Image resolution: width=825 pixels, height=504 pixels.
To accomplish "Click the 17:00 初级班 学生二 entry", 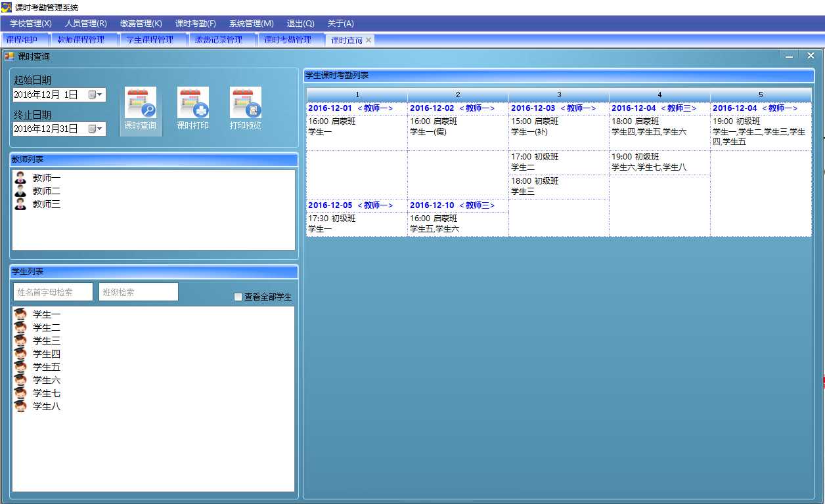I will (559, 162).
